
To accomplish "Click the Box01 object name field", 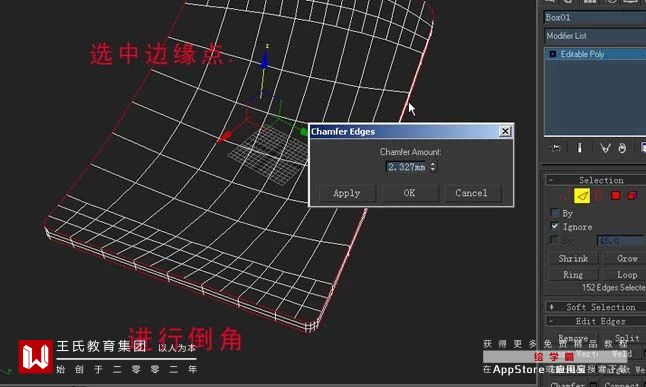I will pos(595,17).
